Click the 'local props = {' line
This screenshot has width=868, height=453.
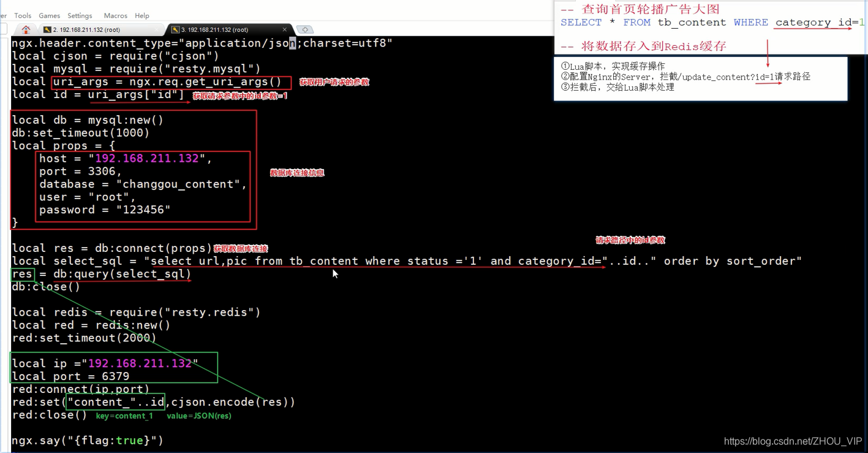click(64, 146)
